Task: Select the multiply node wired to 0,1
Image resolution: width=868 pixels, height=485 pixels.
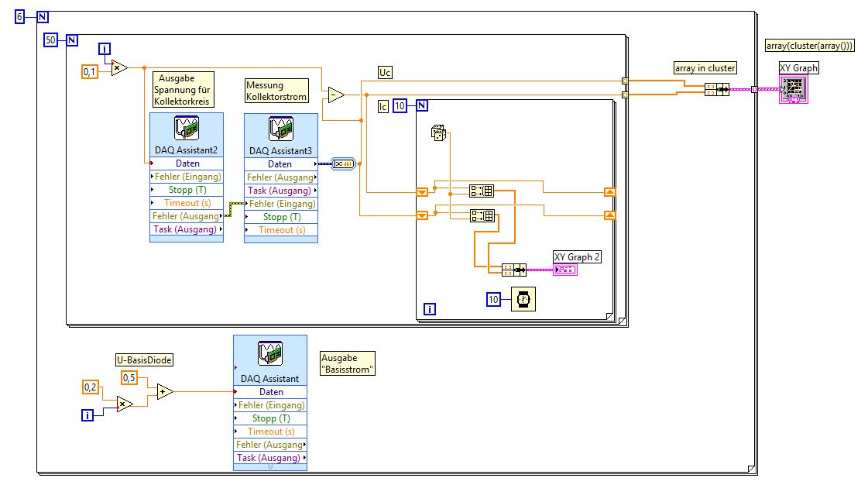Action: [119, 67]
